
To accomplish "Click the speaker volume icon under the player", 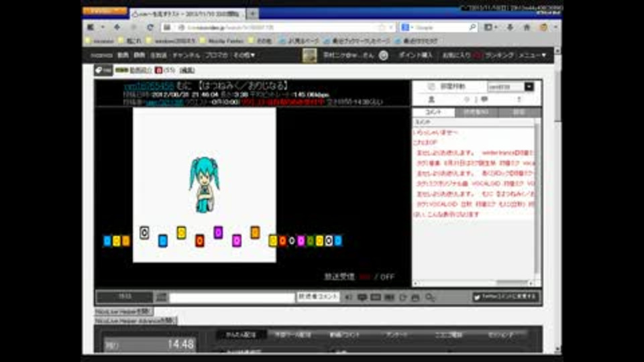I will click(348, 297).
